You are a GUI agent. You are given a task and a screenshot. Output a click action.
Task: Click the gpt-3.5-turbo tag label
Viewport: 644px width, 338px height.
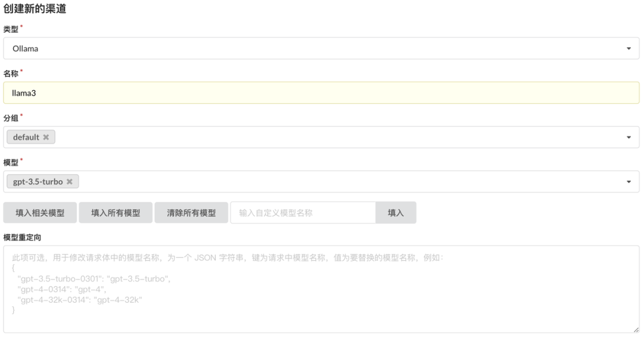(38, 182)
